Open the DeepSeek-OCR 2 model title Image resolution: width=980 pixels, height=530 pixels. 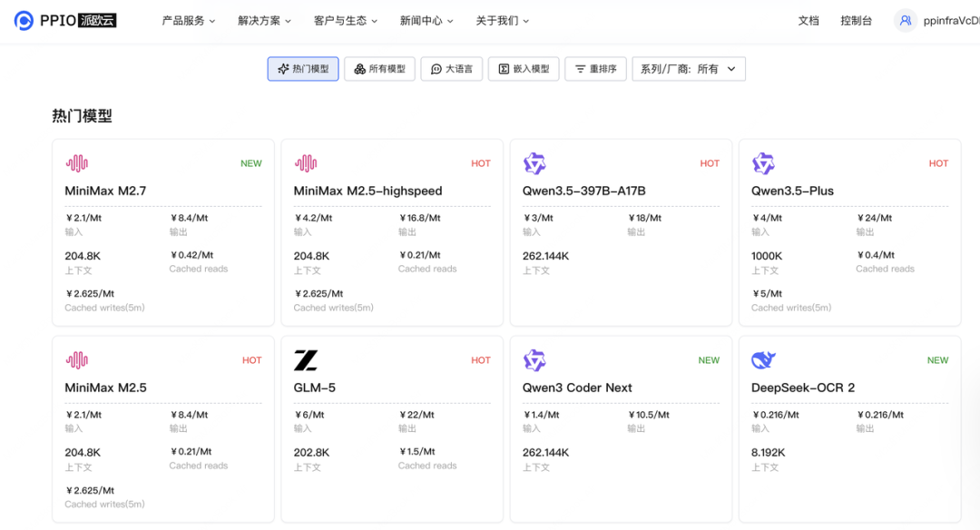[x=803, y=388]
